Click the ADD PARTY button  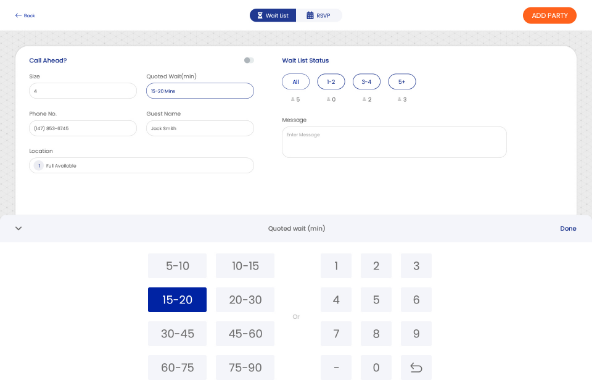click(549, 15)
